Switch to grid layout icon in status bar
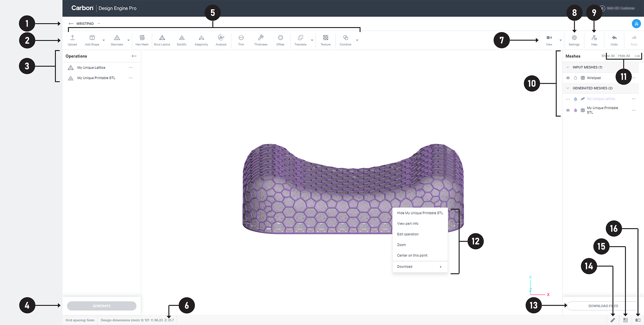Image resolution: width=644 pixels, height=325 pixels. [625, 320]
